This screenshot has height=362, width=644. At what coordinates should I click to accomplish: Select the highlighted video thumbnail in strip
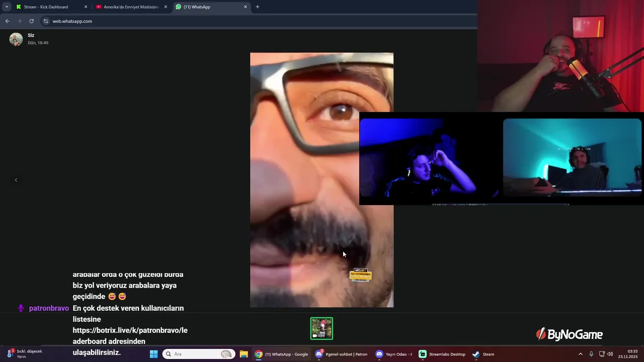(321, 328)
